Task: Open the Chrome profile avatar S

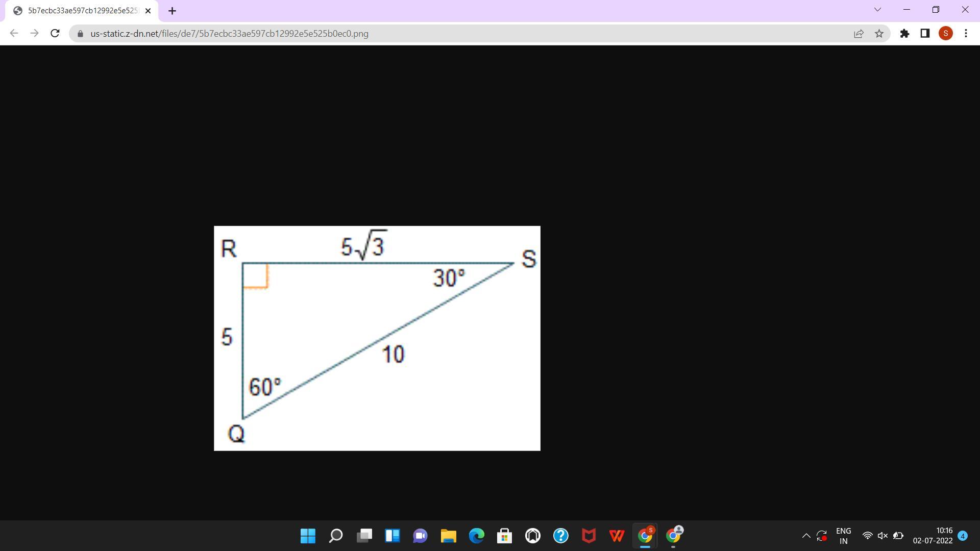Action: (x=945, y=34)
